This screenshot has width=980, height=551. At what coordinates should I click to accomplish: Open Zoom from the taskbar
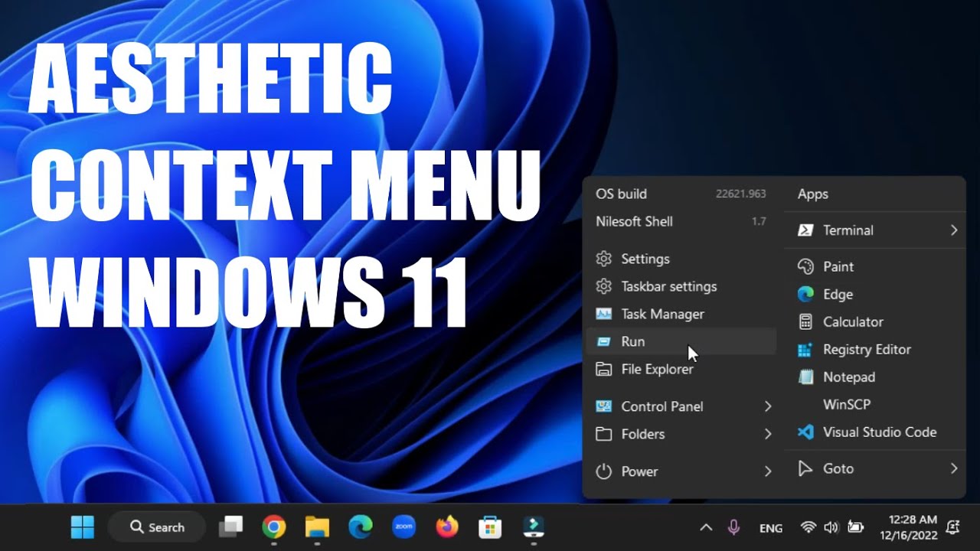click(403, 527)
